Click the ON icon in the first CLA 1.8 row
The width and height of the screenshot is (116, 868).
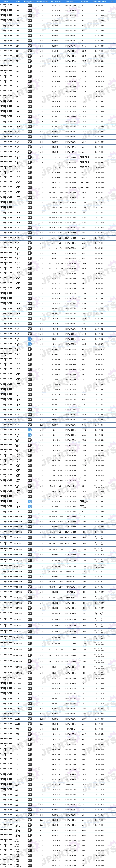[x=30, y=5]
